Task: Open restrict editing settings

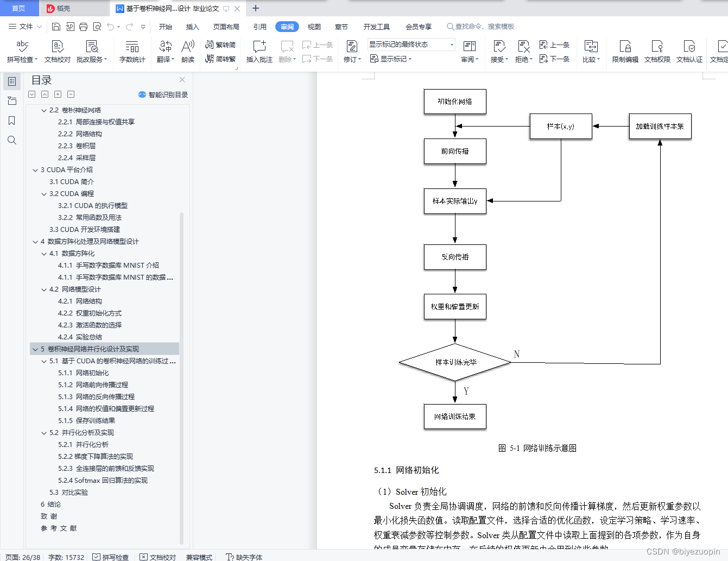Action: 625,52
